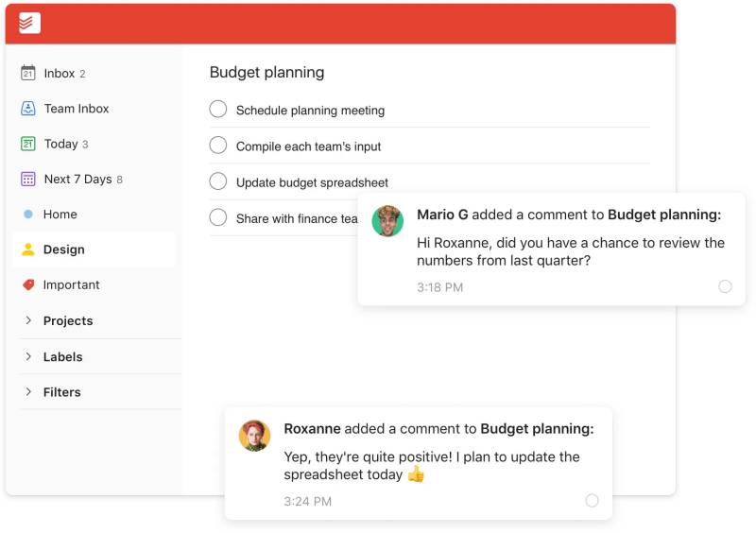
Task: Mark Update budget spreadsheet as done
Action: coord(218,181)
